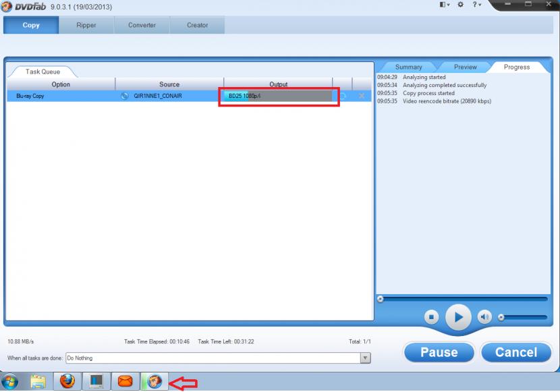Mute the preview volume speaker
Image resolution: width=560 pixels, height=392 pixels.
click(484, 316)
